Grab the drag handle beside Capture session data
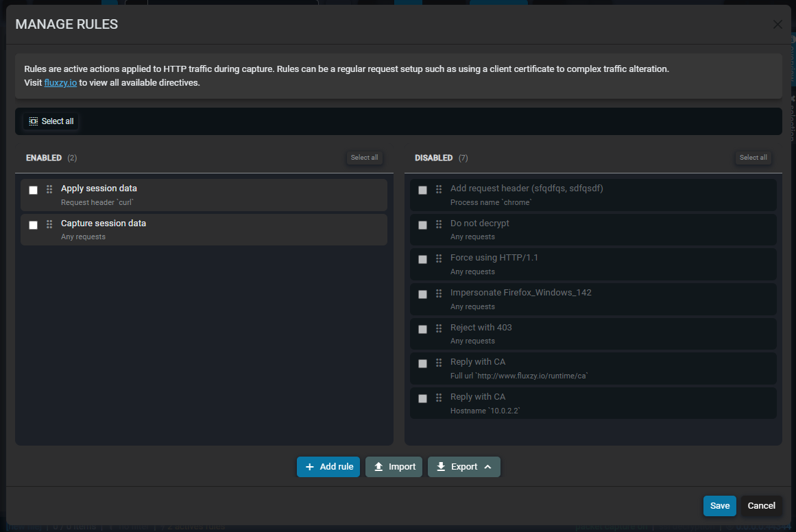796x532 pixels. tap(49, 225)
